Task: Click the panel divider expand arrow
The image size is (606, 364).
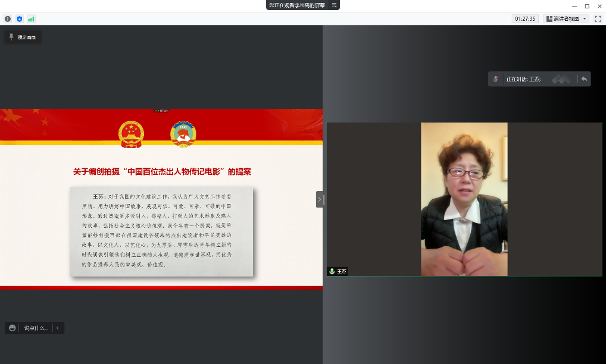Action: pyautogui.click(x=319, y=199)
